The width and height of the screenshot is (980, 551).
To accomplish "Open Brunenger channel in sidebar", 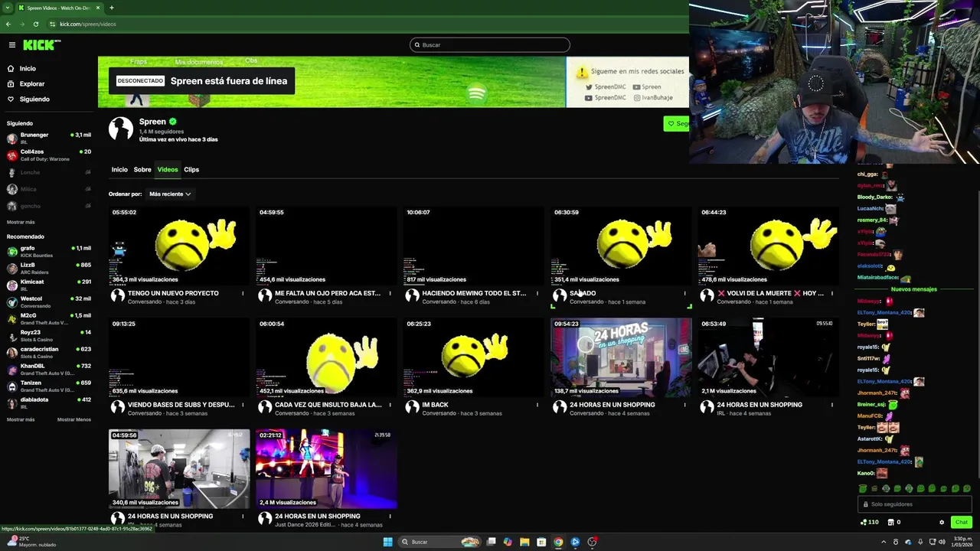I will pos(49,138).
